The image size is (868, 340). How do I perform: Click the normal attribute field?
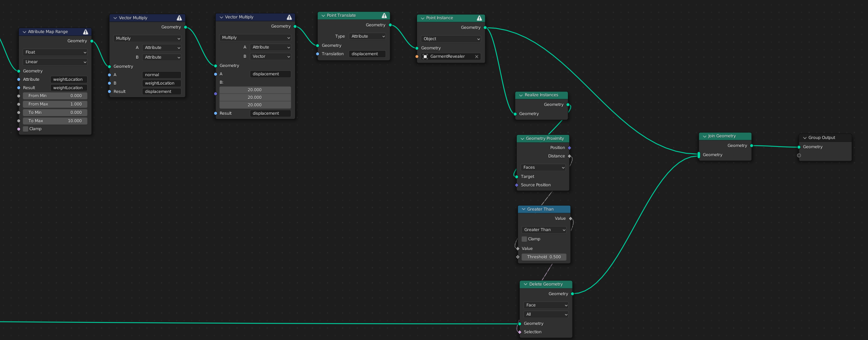pos(162,75)
